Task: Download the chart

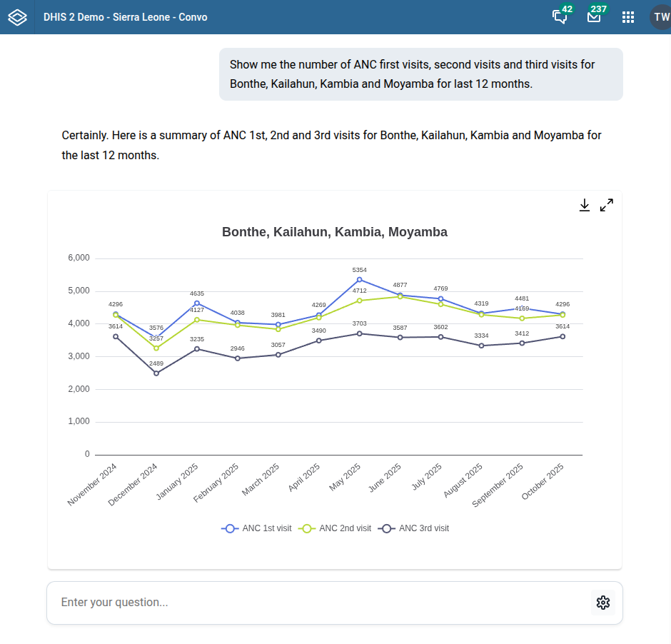Action: point(584,206)
